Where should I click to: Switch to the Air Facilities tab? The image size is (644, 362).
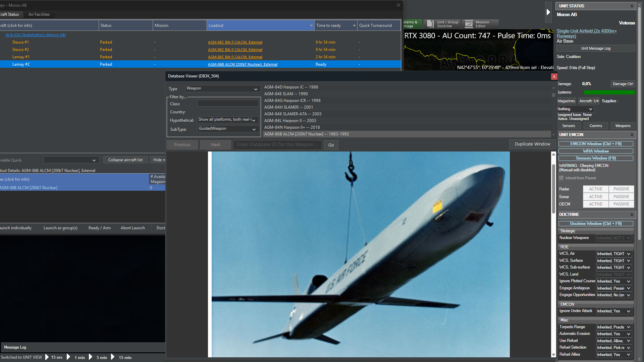tap(39, 14)
